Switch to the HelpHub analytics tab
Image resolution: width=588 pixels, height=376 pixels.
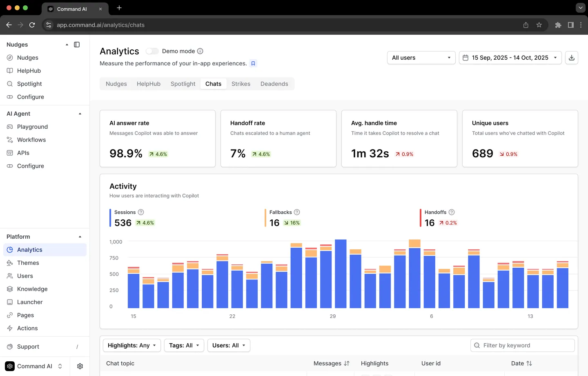pos(149,84)
